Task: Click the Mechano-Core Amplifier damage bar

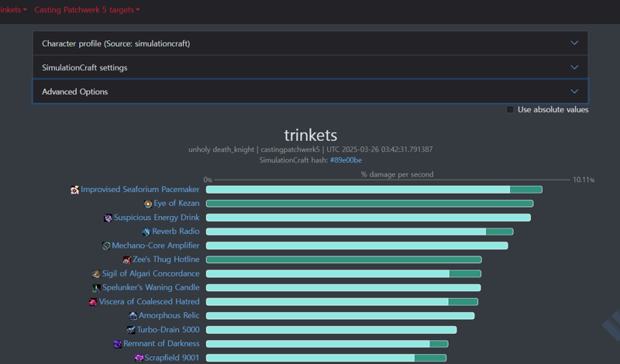Action: pos(357,246)
